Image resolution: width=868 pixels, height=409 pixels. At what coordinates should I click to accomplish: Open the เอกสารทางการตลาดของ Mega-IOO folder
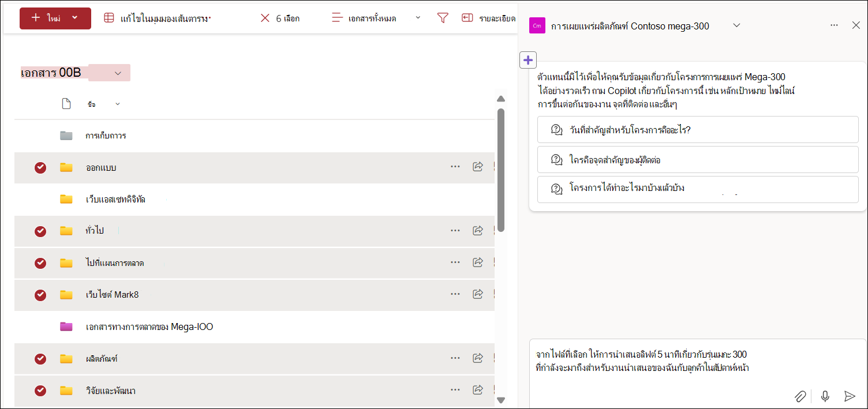coord(149,327)
